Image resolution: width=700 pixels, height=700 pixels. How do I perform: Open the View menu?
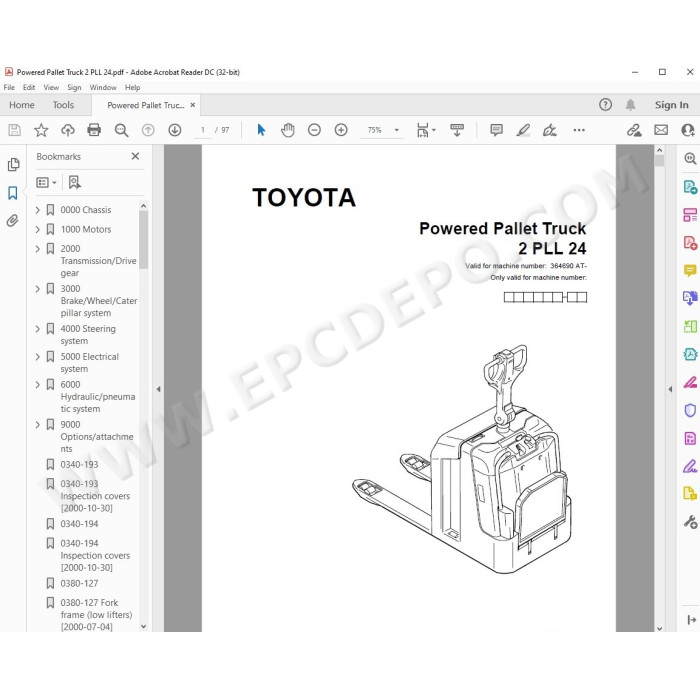pos(51,88)
